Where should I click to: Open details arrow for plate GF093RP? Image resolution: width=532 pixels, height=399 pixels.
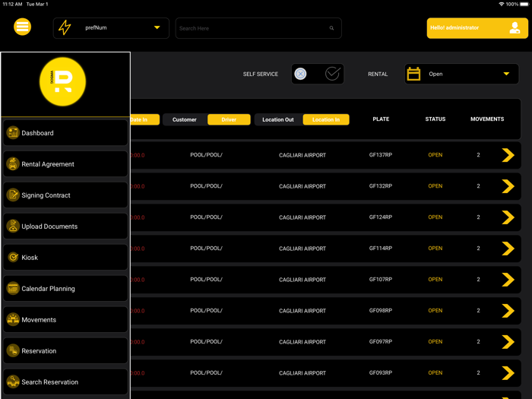pos(508,373)
